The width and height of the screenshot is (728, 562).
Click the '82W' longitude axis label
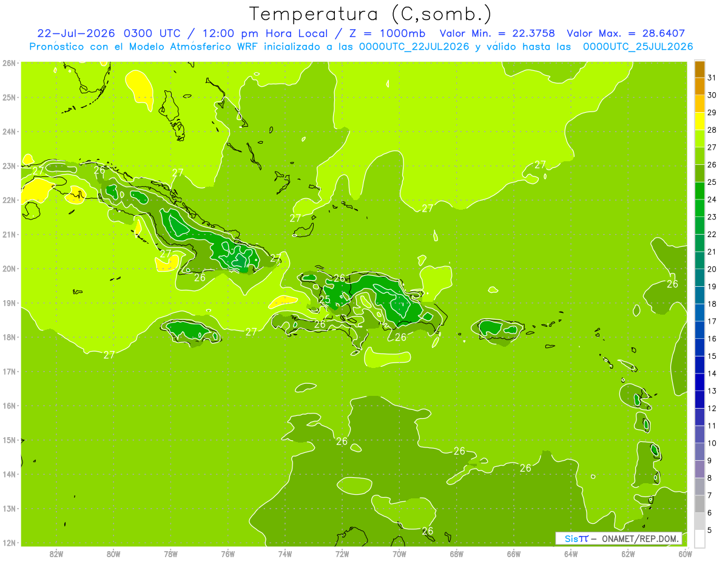[x=56, y=554]
